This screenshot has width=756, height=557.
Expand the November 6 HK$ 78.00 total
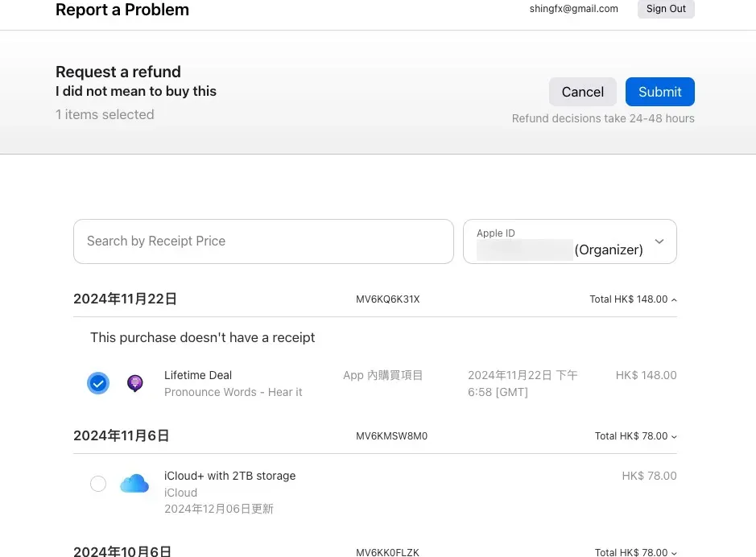click(635, 436)
